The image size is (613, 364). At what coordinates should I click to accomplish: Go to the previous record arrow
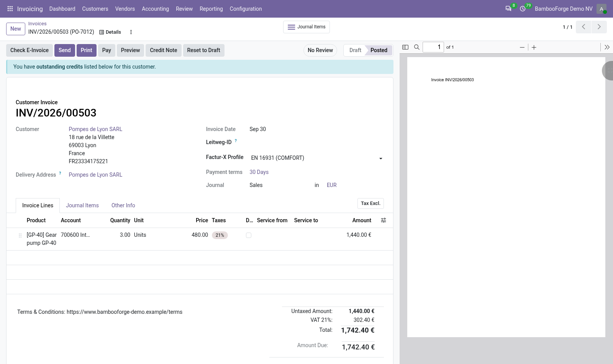pos(583,27)
